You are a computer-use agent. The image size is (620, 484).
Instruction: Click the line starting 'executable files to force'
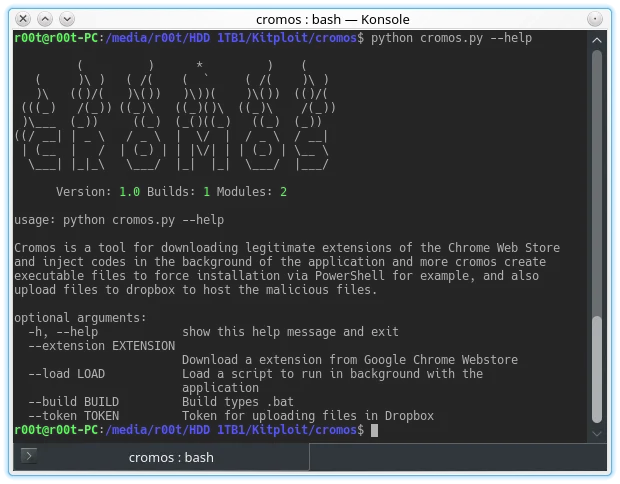pos(276,276)
